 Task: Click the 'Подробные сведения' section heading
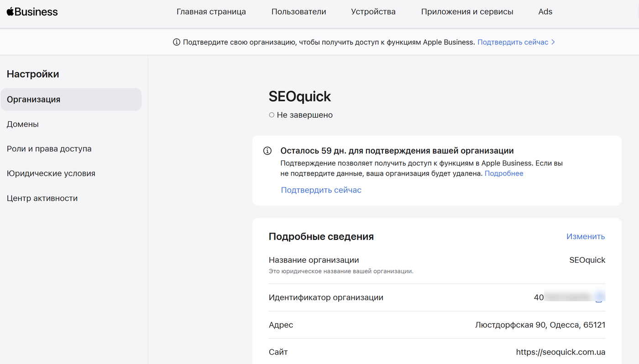321,236
